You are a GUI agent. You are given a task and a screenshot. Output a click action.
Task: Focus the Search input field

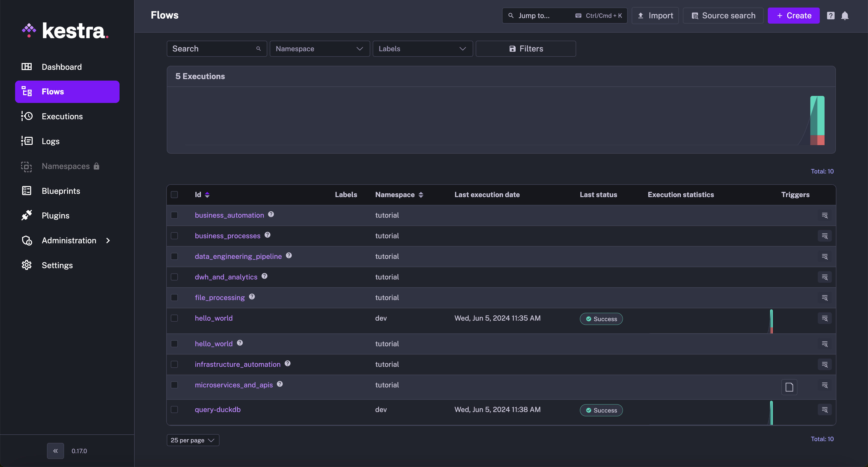(x=217, y=49)
